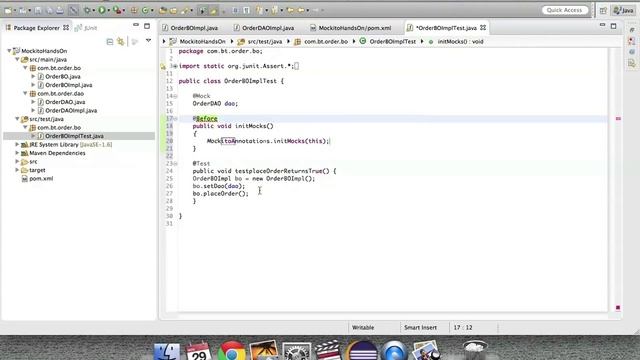
Task: Select the src/test/java source folder
Action: click(x=46, y=119)
